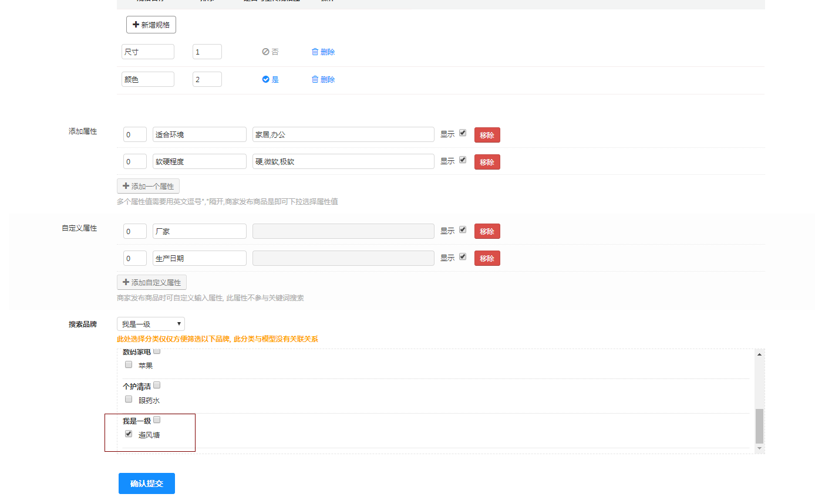Remove the 软硬程度 attribute row
The height and width of the screenshot is (504, 815).
[x=487, y=162]
